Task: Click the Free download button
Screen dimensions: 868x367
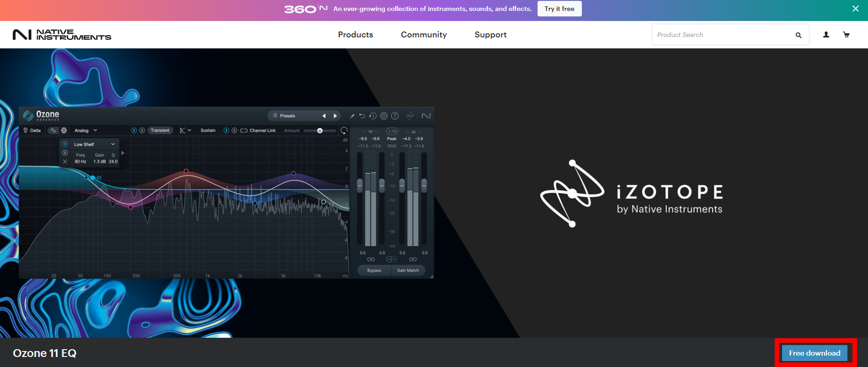Action: [815, 353]
